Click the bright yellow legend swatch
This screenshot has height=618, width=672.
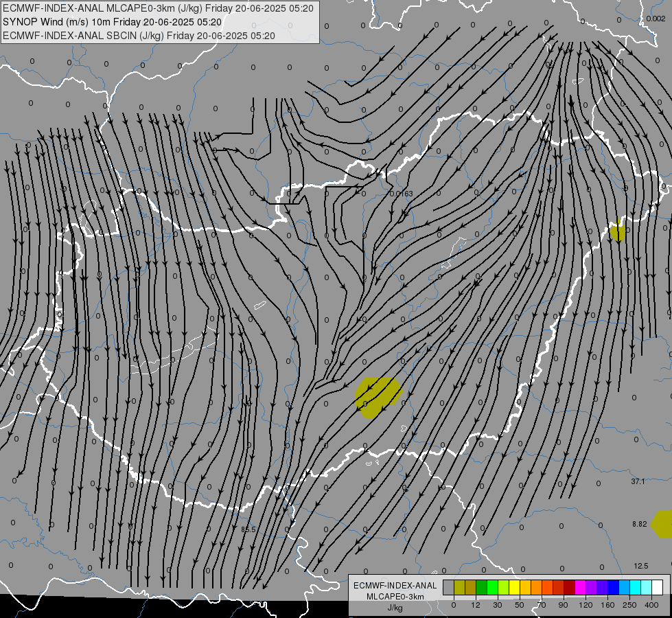point(514,587)
